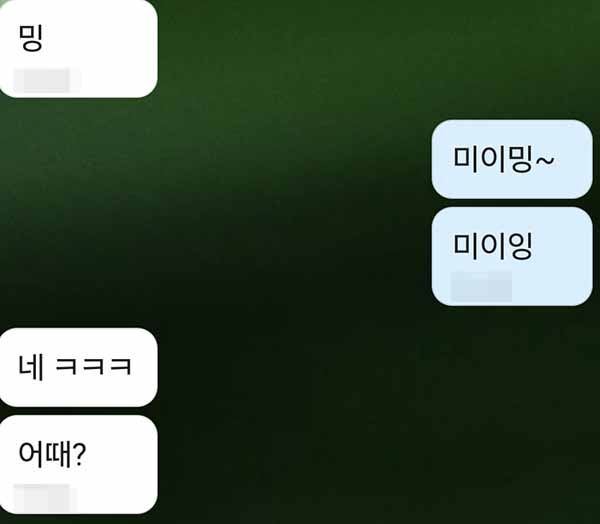
Task: Click the tilde after '미이밍'
Action: [x=545, y=161]
